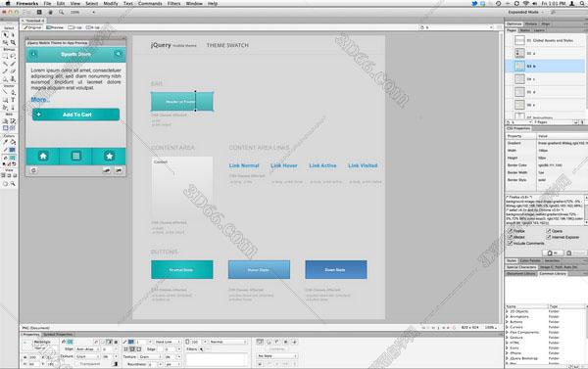Click the Link Visited sample link

tap(363, 165)
